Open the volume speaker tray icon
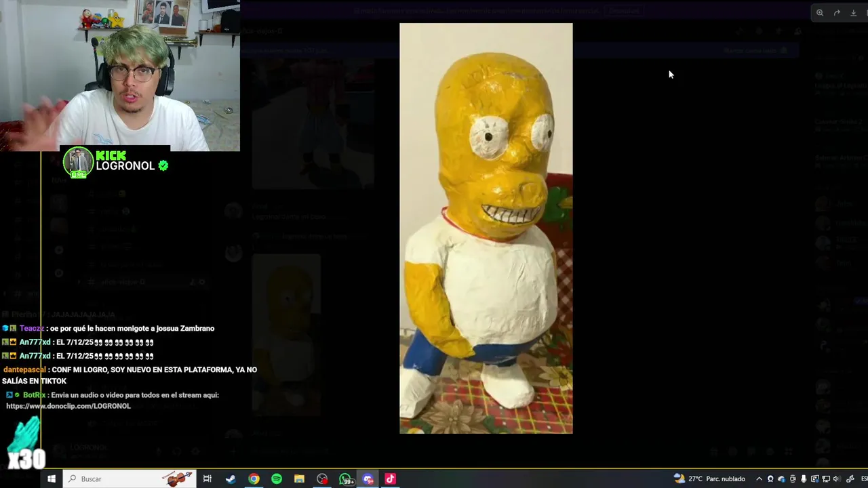 pos(836,479)
